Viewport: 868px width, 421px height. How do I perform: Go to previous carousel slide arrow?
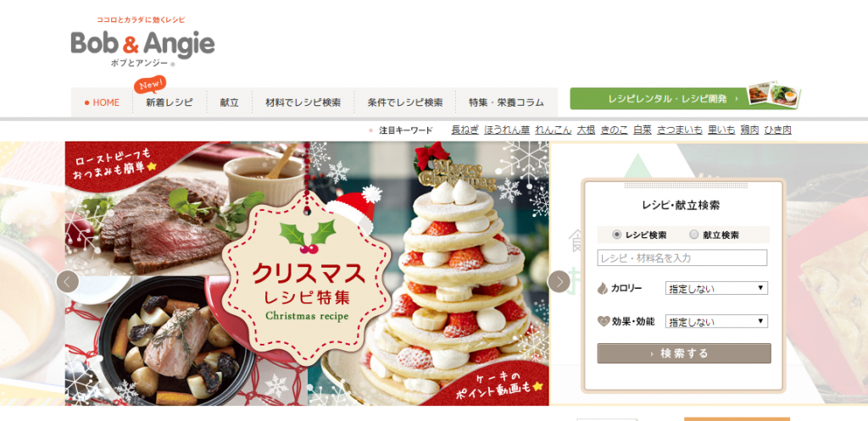click(x=68, y=281)
